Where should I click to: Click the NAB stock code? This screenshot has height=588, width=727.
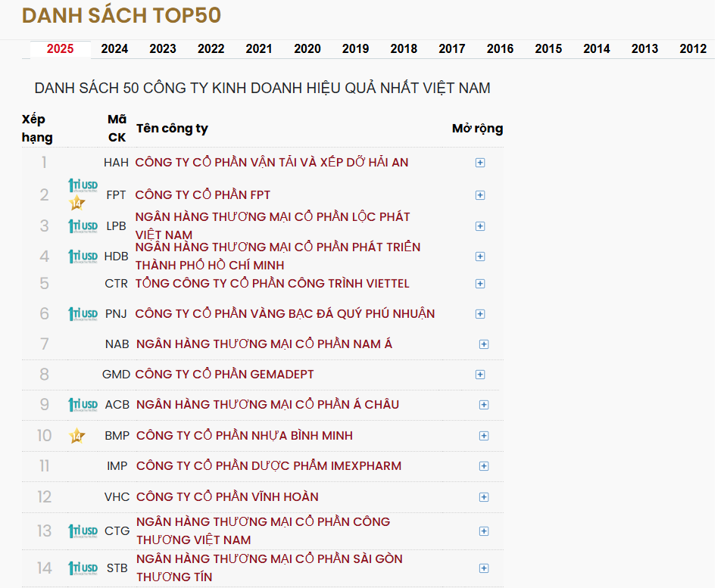(117, 344)
